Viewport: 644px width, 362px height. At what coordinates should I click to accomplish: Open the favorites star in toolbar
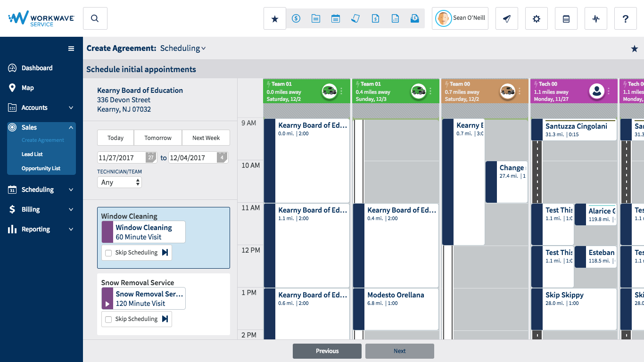[x=275, y=19]
